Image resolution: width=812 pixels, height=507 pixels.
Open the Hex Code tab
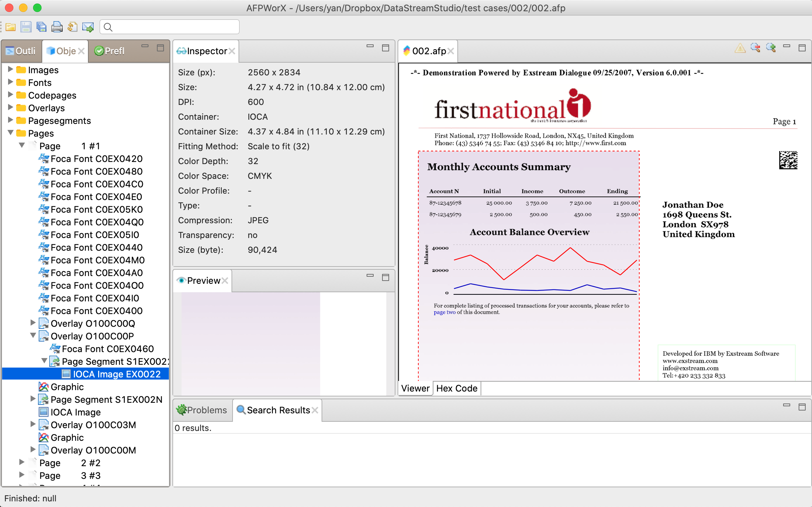(457, 388)
